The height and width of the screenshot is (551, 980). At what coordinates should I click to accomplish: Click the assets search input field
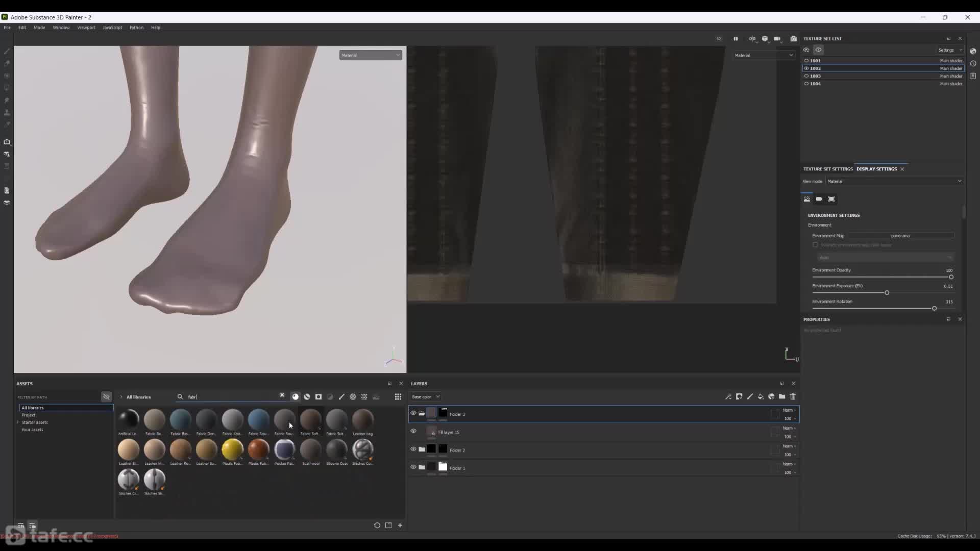232,396
